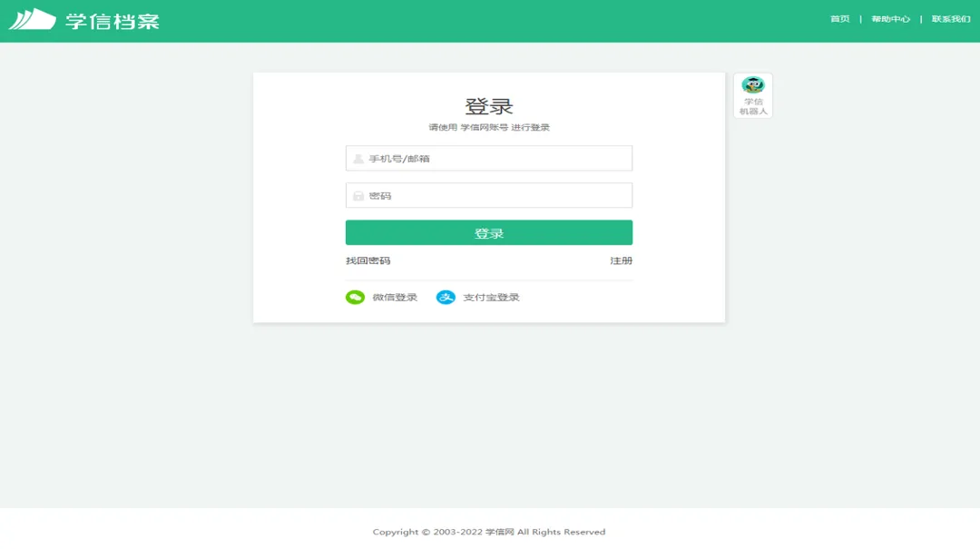Open 联系我们 in top navigation
The width and height of the screenshot is (980, 549).
coord(951,19)
